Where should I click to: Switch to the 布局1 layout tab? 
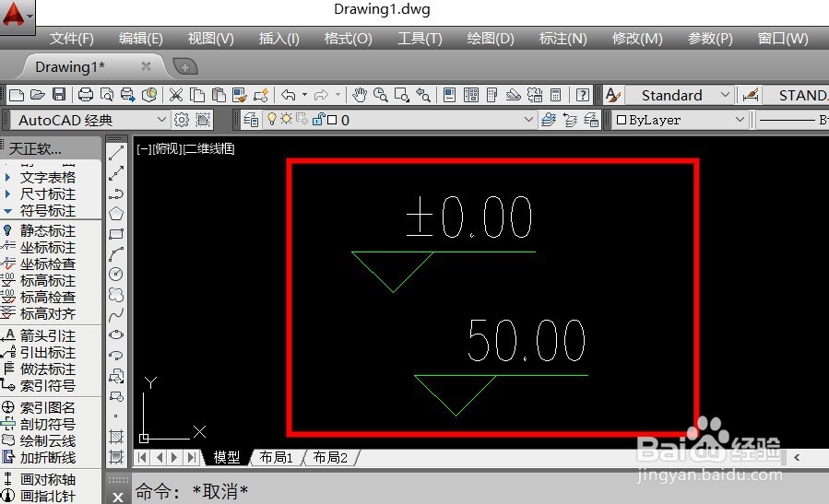(276, 457)
